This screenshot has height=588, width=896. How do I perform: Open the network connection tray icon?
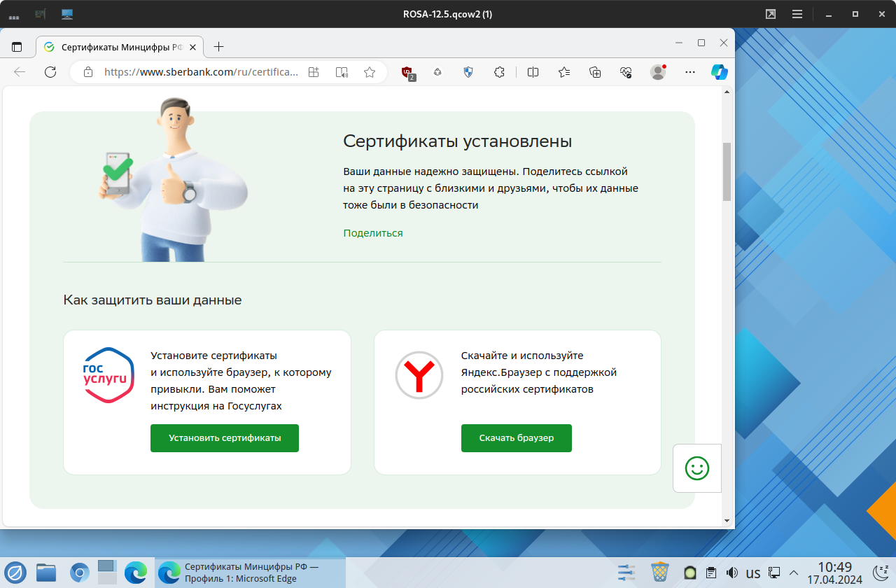click(x=774, y=573)
